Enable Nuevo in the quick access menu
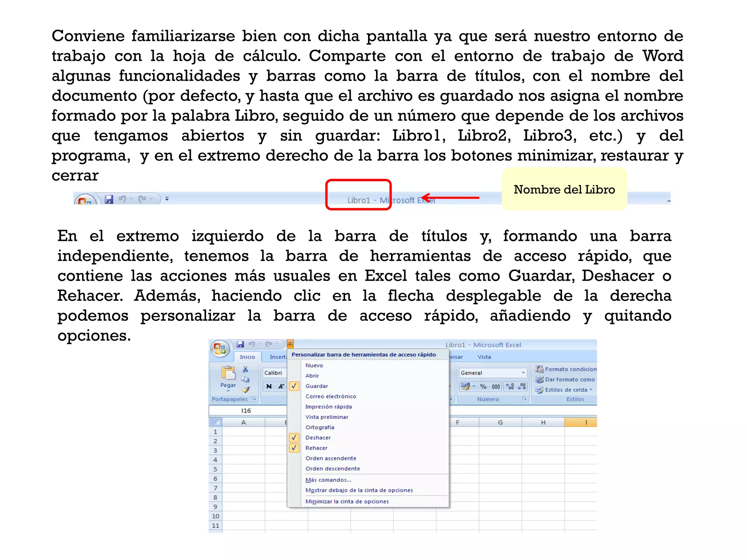 pos(368,365)
